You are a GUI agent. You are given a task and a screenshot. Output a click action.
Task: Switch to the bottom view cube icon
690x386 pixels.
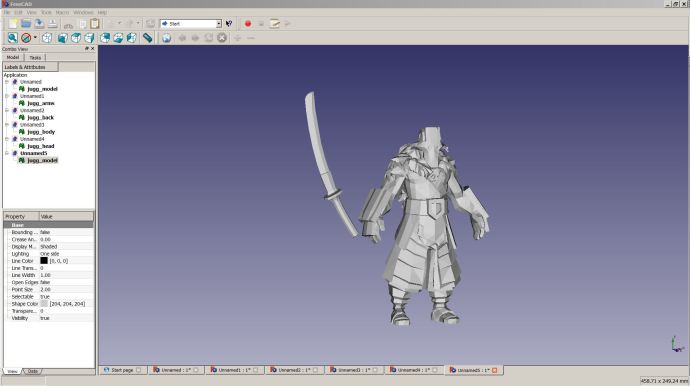(x=118, y=38)
